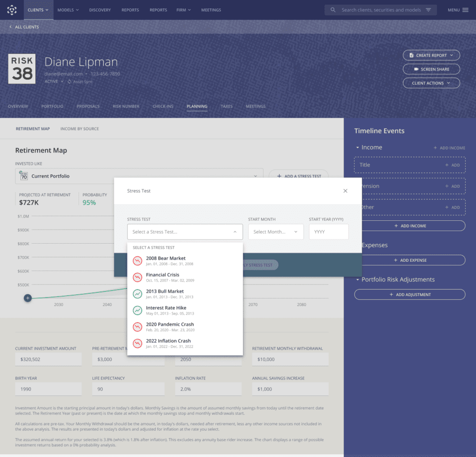Open the hamburger MENU icon
The image size is (476, 457).
tap(465, 10)
